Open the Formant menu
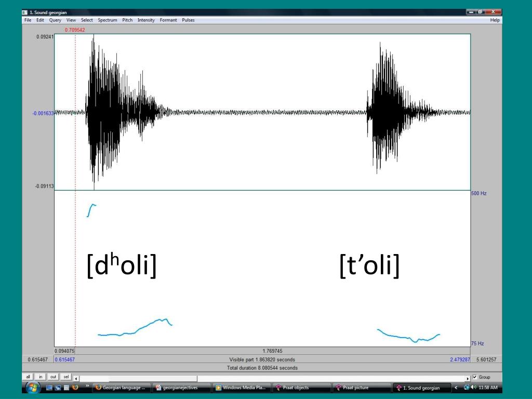 168,20
